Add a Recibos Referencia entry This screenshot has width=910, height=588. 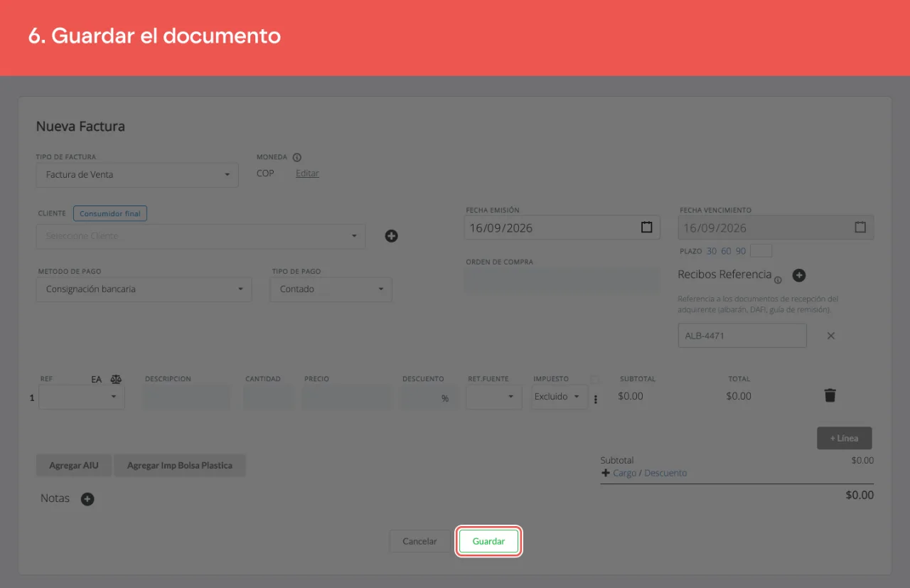coord(798,275)
